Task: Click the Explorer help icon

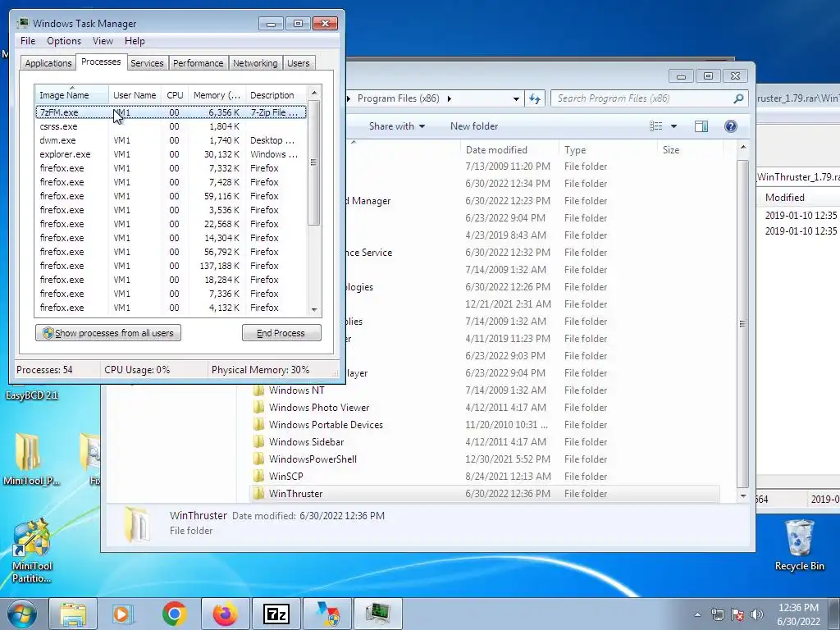Action: 731,126
